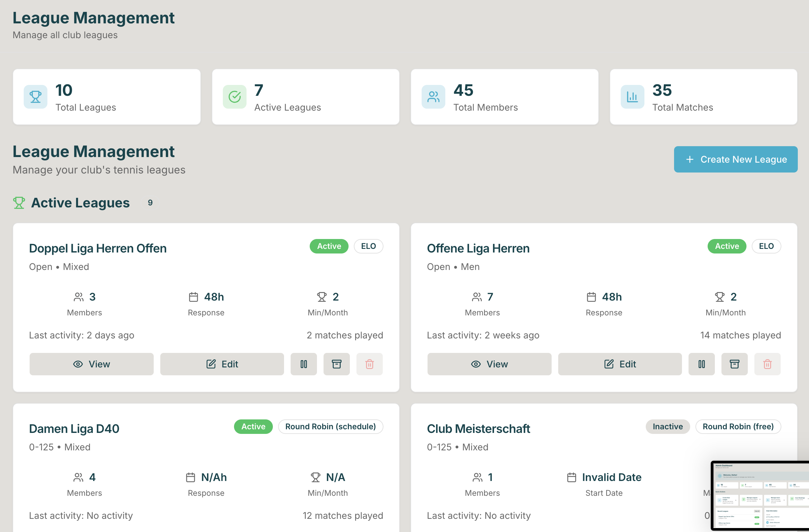The width and height of the screenshot is (809, 532).
Task: Open the Club Meisterschaft league title
Action: 478,429
